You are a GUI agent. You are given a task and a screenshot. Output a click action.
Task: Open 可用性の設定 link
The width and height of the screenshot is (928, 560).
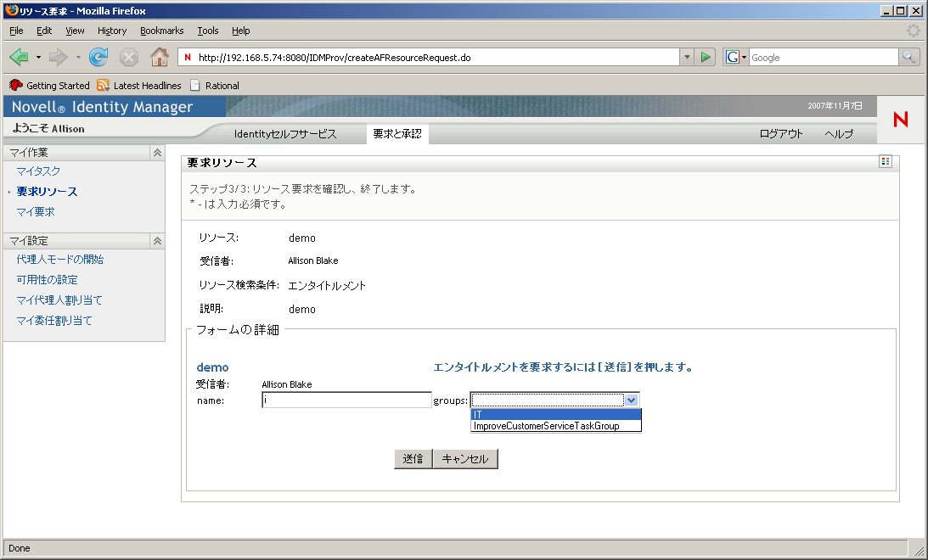48,280
